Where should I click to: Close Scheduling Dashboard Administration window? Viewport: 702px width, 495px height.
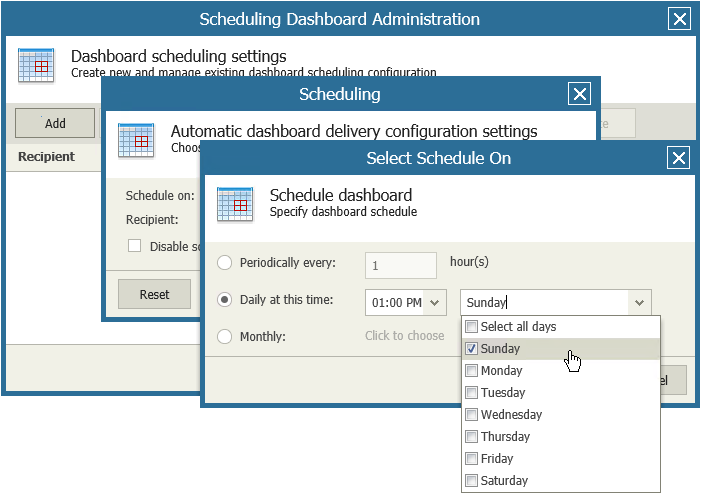tap(678, 19)
